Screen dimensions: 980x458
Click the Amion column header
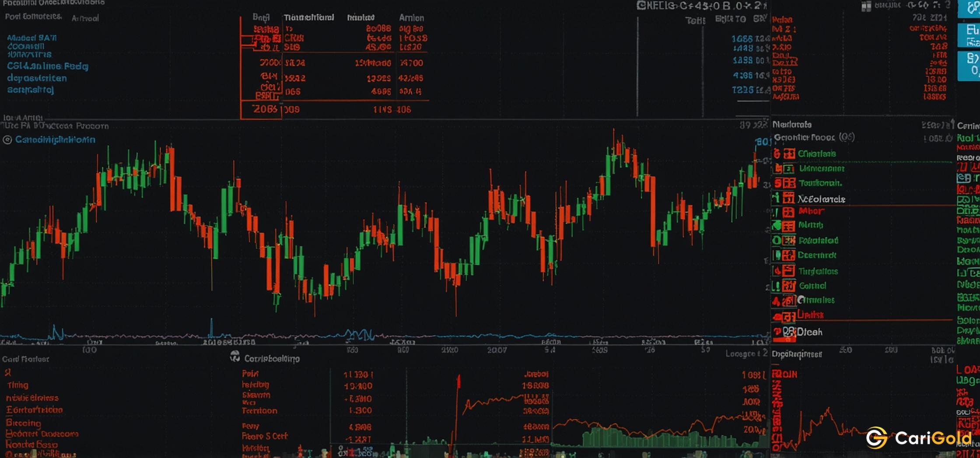411,18
